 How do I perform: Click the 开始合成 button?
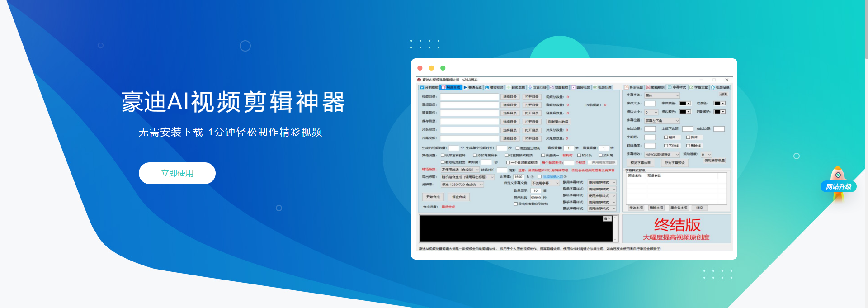pos(433,197)
